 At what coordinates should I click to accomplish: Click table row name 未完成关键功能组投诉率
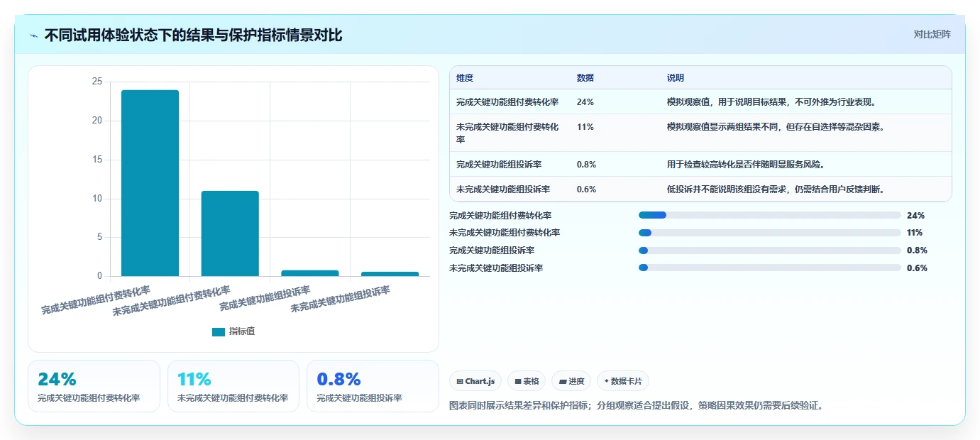click(503, 189)
